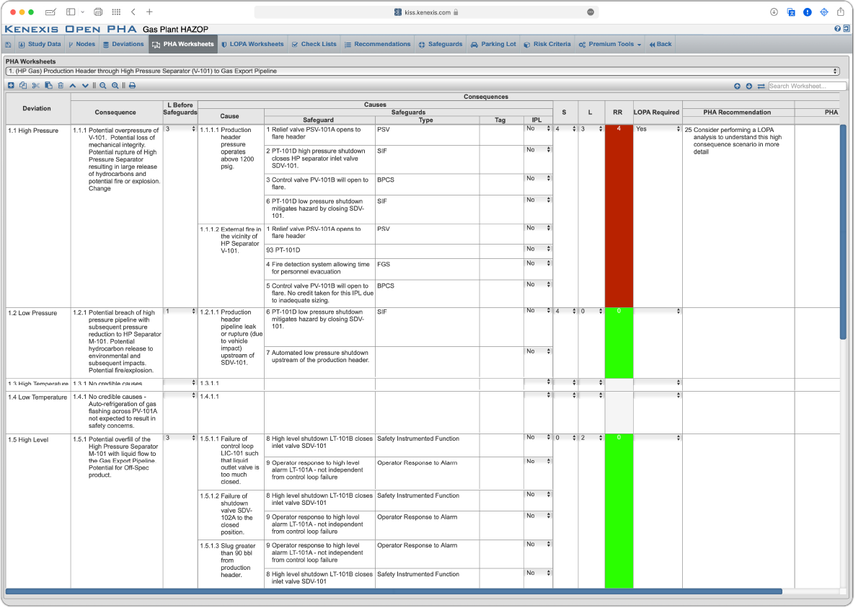Click the print worksheet icon
The width and height of the screenshot is (866, 616).
tap(132, 86)
